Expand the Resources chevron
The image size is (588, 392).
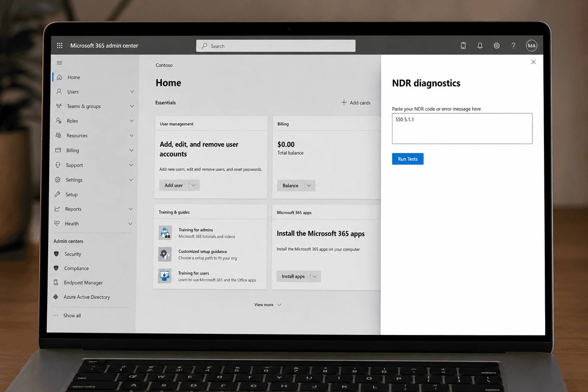pos(132,136)
